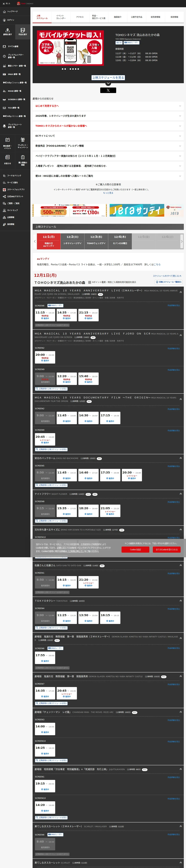The image size is (186, 868).
Task: Open the Premium Seat theater list
Action: click(15, 126)
